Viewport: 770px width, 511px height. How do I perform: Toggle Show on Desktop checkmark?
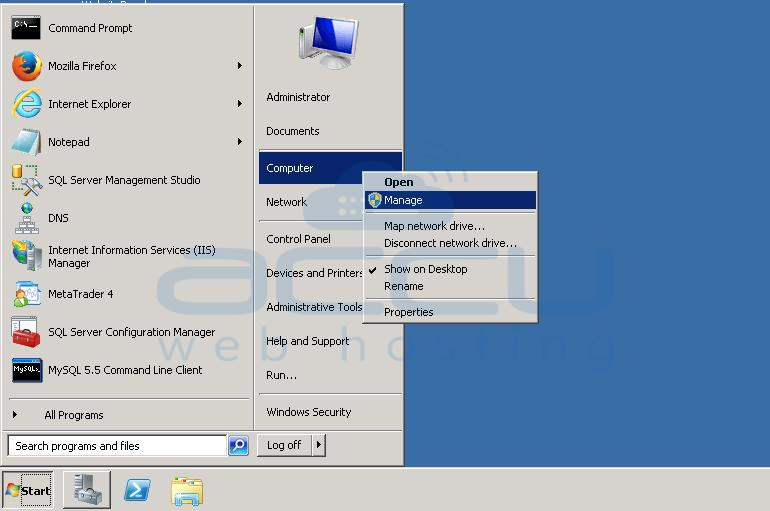pyautogui.click(x=373, y=269)
